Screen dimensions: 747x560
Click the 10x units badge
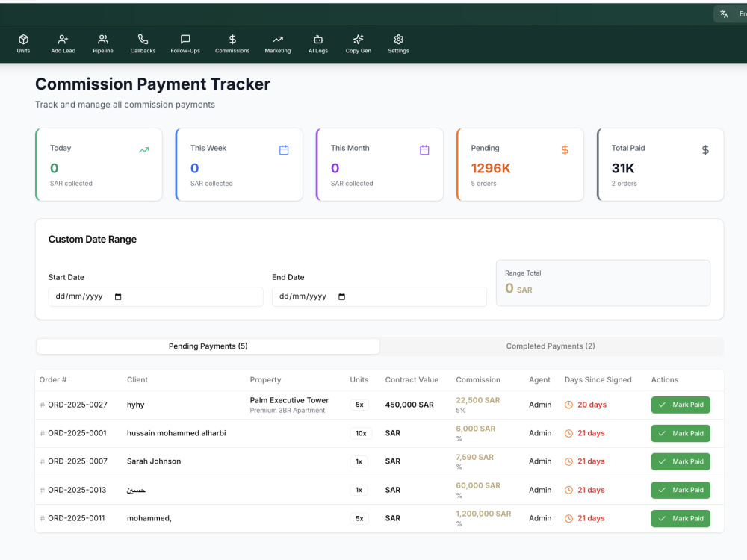pyautogui.click(x=361, y=433)
